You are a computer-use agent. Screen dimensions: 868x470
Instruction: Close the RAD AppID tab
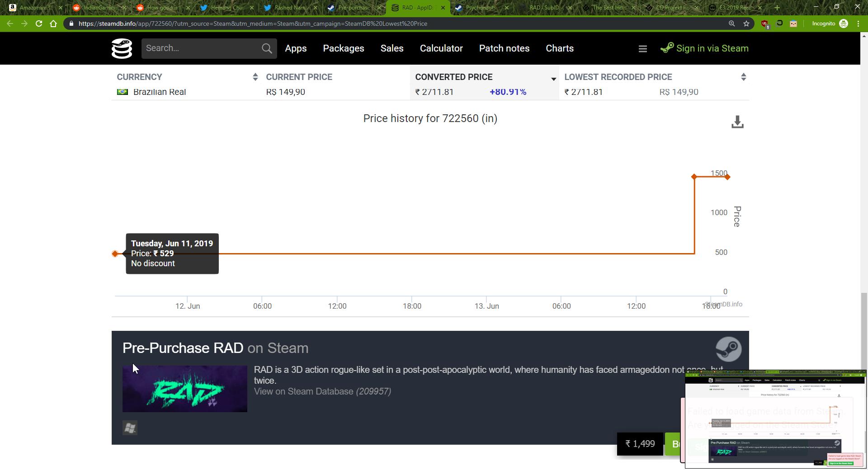point(443,8)
